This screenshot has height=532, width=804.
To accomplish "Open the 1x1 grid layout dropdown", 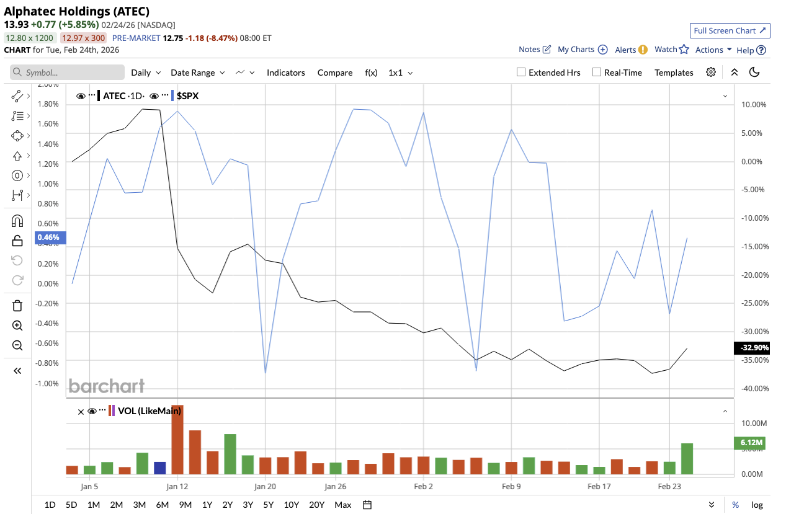I will click(x=401, y=73).
